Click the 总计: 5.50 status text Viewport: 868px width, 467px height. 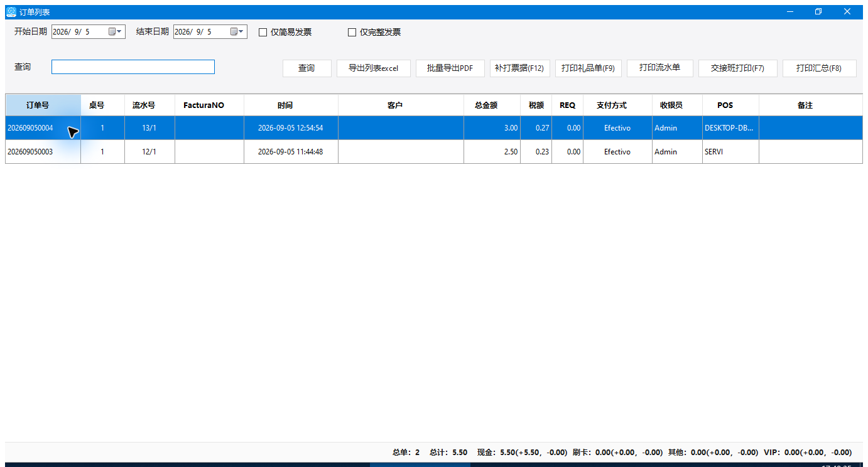click(448, 452)
